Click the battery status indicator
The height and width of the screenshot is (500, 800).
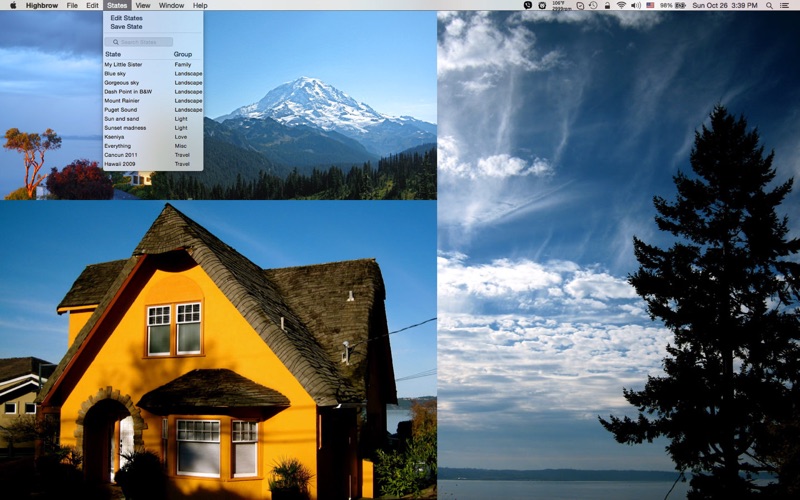[673, 5]
